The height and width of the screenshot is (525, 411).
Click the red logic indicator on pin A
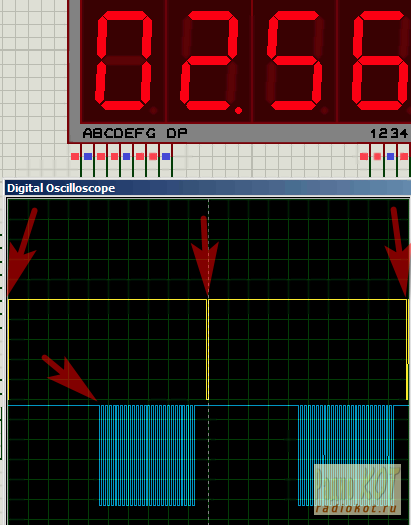tap(75, 156)
